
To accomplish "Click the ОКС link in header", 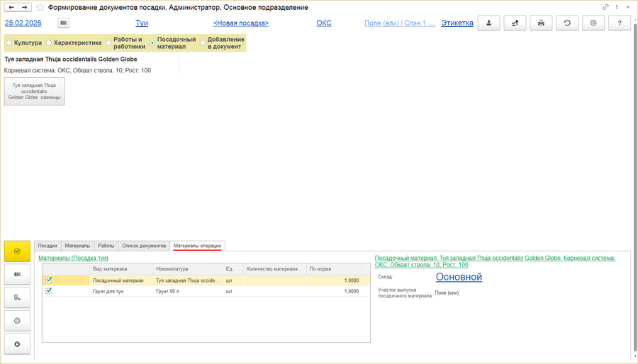I will coord(324,23).
